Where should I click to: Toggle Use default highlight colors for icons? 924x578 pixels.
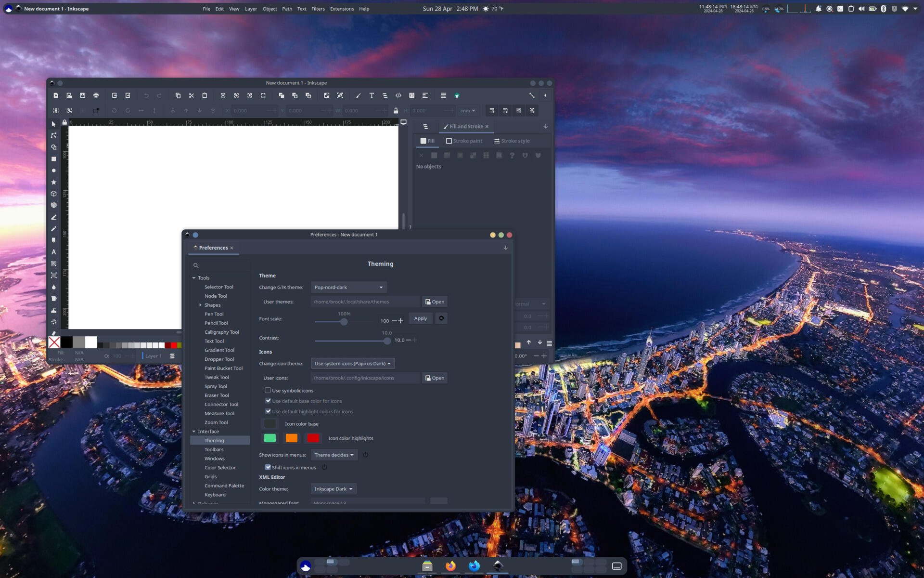[268, 411]
